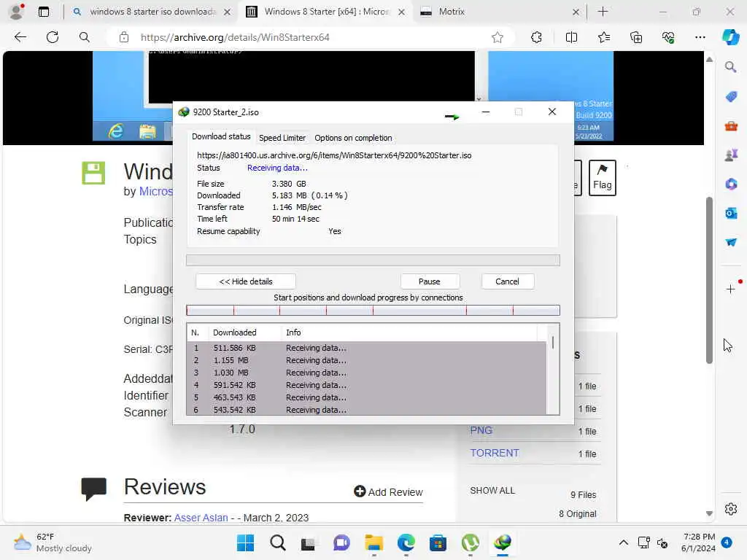
Task: Select connection row 5 with 463.543 KB
Action: pyautogui.click(x=366, y=397)
